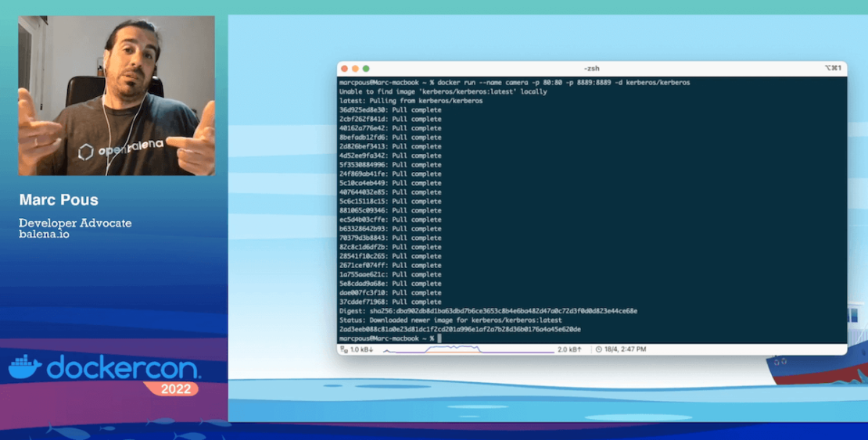Click the speaker webcam video thumbnail
Viewport: 868px width, 440px height.
pos(117,95)
